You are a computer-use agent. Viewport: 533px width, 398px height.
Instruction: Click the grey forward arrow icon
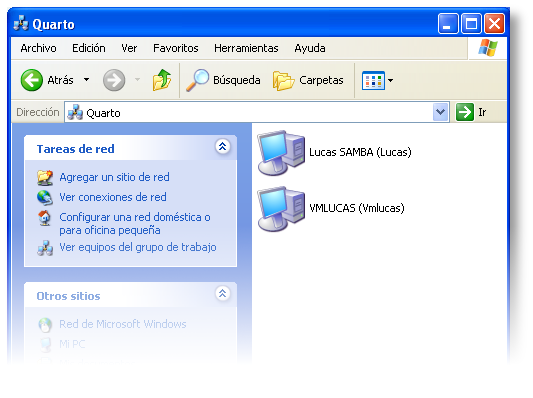(114, 80)
